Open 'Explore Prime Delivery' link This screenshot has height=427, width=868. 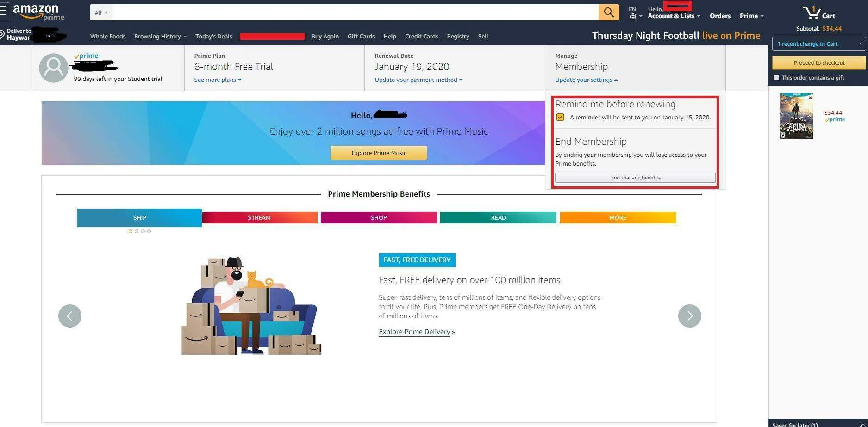414,332
